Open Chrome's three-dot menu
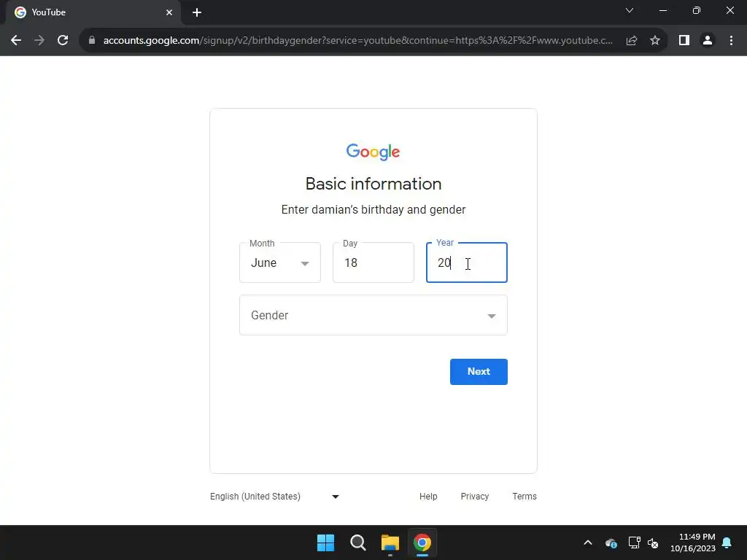 pos(731,41)
